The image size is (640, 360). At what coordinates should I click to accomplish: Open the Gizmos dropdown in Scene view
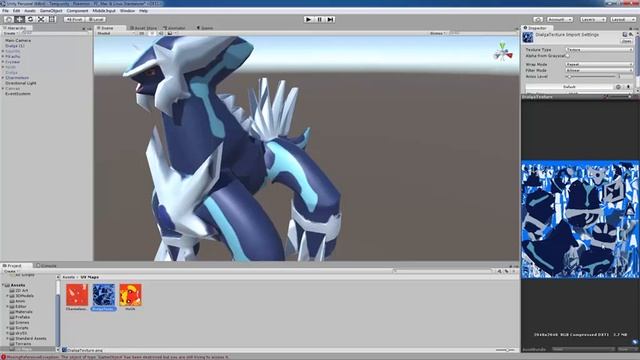[437, 33]
